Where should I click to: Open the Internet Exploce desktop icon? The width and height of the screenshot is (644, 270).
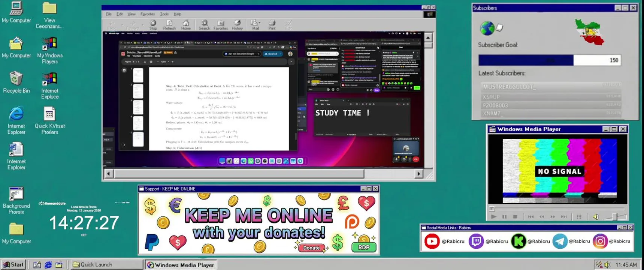49,86
